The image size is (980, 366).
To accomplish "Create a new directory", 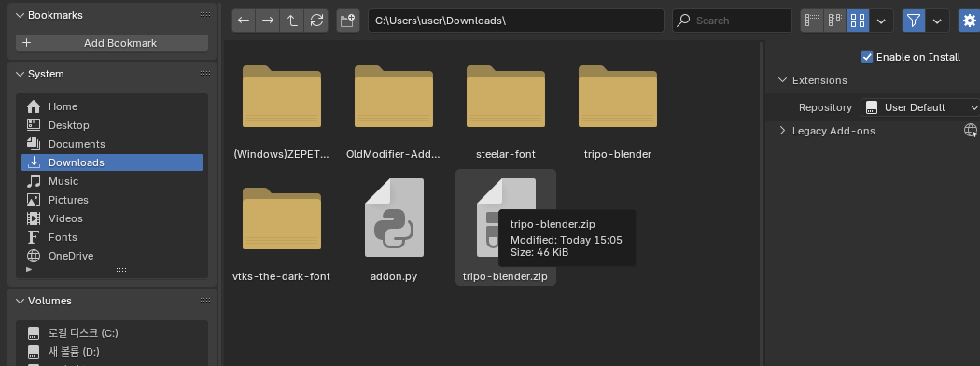I will pos(347,21).
